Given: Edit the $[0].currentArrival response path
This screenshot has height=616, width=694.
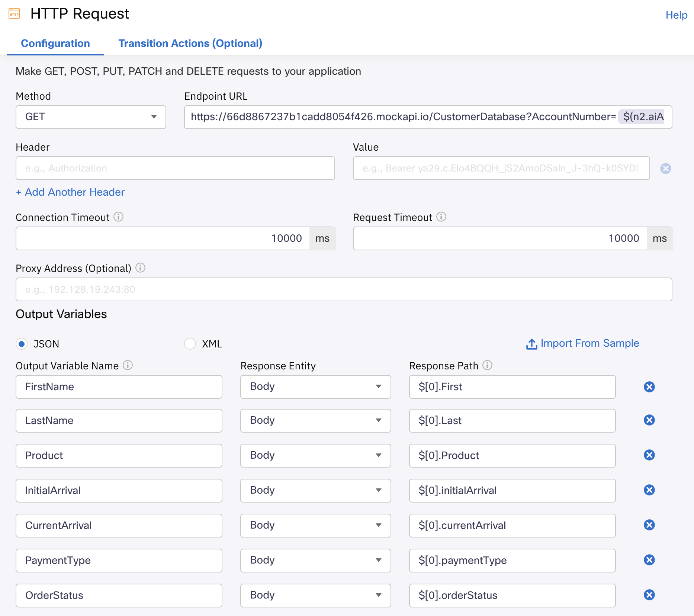Looking at the screenshot, I should (x=513, y=526).
